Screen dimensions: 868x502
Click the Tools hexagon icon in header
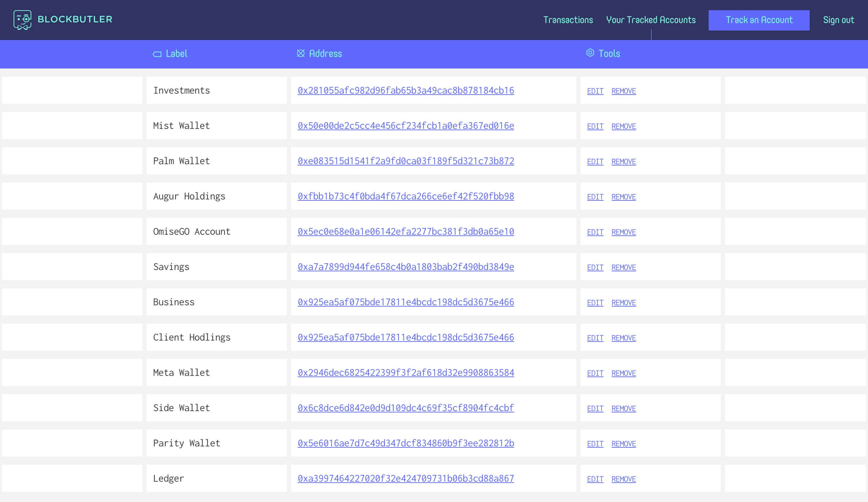[x=590, y=53]
